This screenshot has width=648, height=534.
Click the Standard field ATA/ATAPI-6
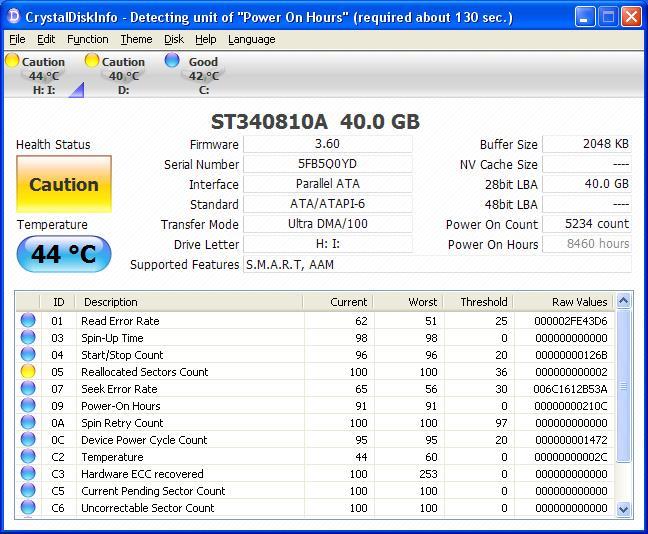pyautogui.click(x=328, y=204)
